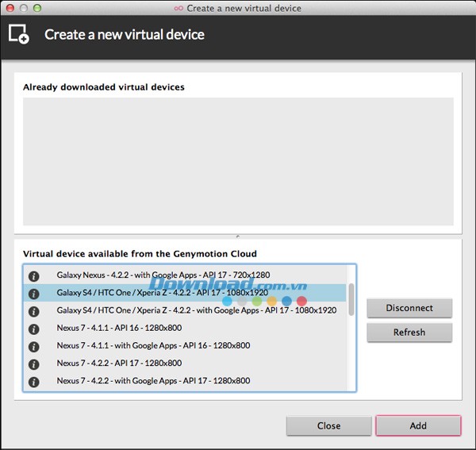Show info for Nexus 7 4.1.1 API 16
This screenshot has width=476, height=450.
[33, 328]
